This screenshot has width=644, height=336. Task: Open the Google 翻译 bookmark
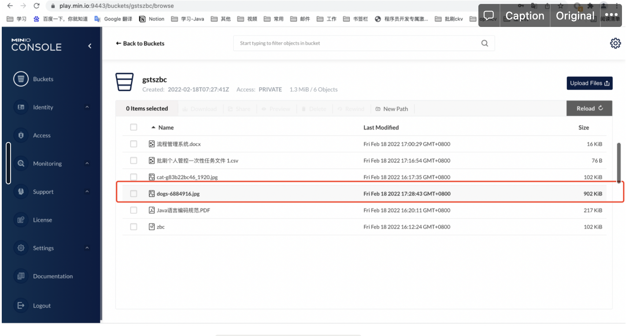[113, 19]
